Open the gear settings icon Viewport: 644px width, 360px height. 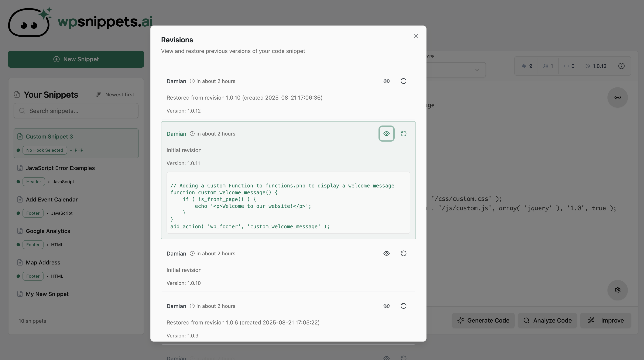[x=617, y=290]
